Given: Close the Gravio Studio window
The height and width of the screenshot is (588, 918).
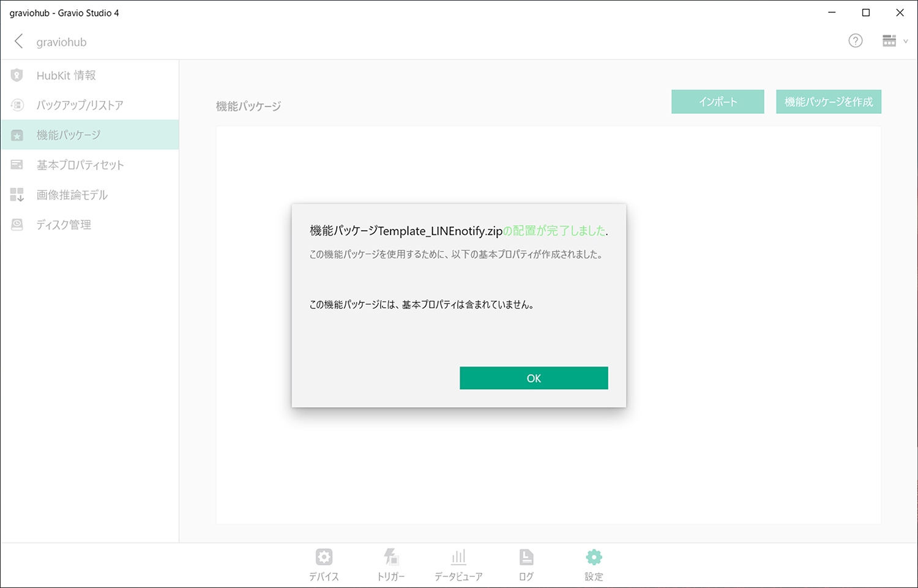Looking at the screenshot, I should tap(900, 12).
